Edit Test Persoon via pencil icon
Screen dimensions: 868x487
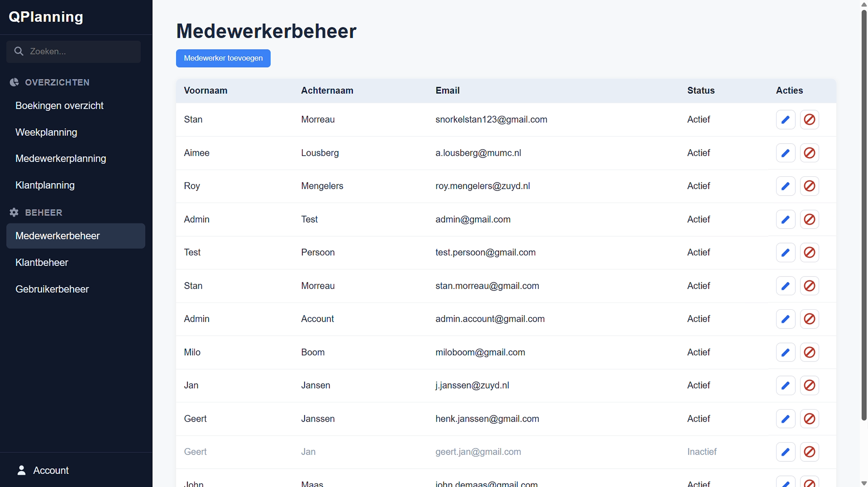(x=785, y=252)
